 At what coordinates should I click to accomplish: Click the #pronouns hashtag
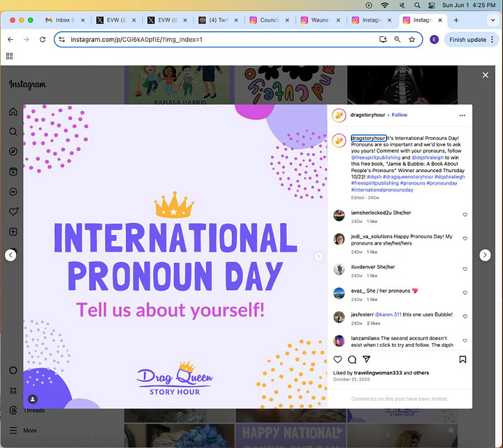coord(412,183)
